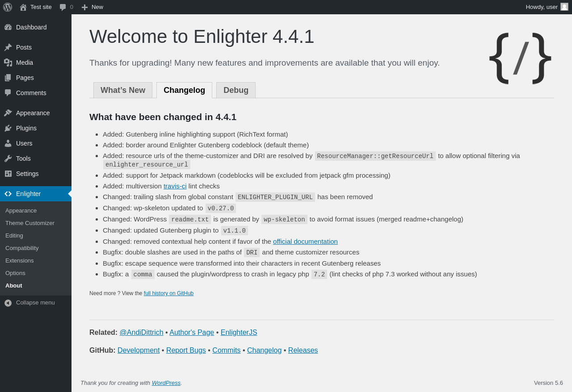Open the official documentation link

pos(305,242)
